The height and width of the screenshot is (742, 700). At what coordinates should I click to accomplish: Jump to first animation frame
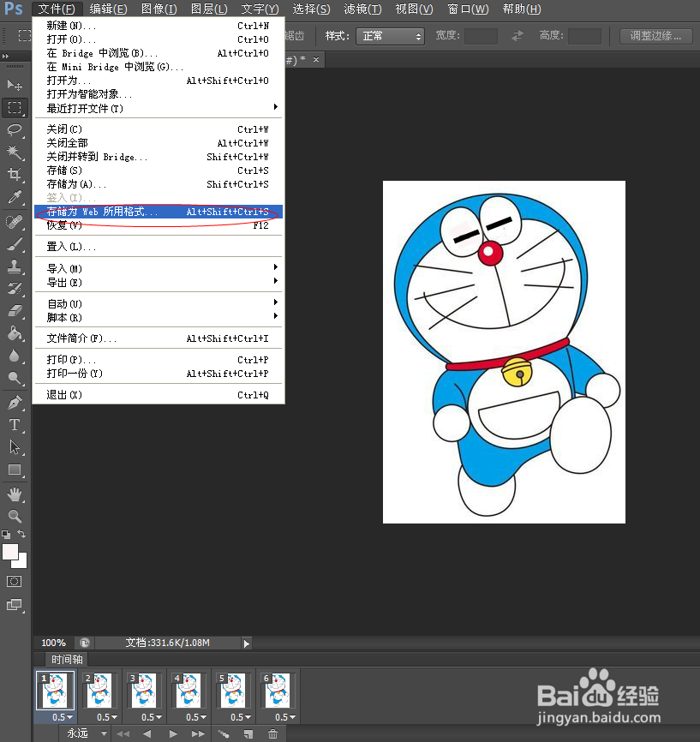click(x=123, y=734)
